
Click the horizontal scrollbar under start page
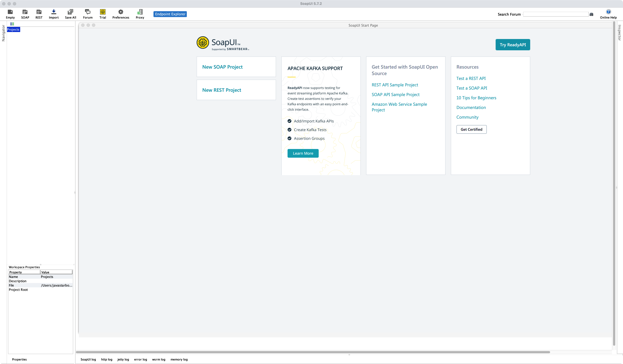pos(313,352)
